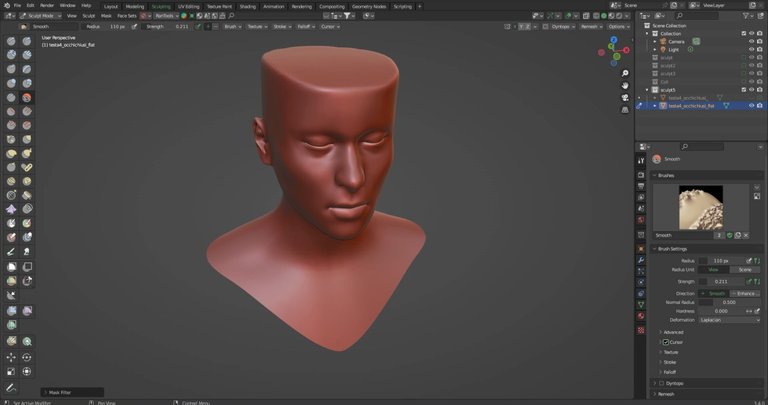
Task: Toggle the camera view icon in the viewport
Action: (624, 97)
